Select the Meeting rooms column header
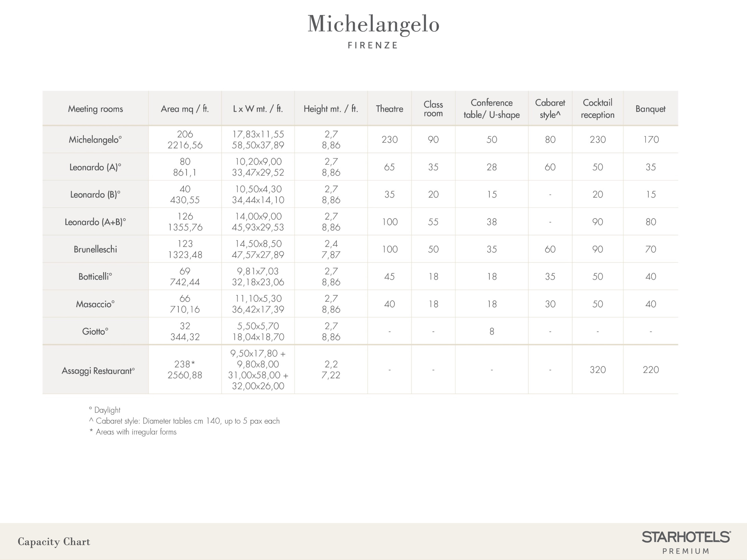 click(x=95, y=109)
